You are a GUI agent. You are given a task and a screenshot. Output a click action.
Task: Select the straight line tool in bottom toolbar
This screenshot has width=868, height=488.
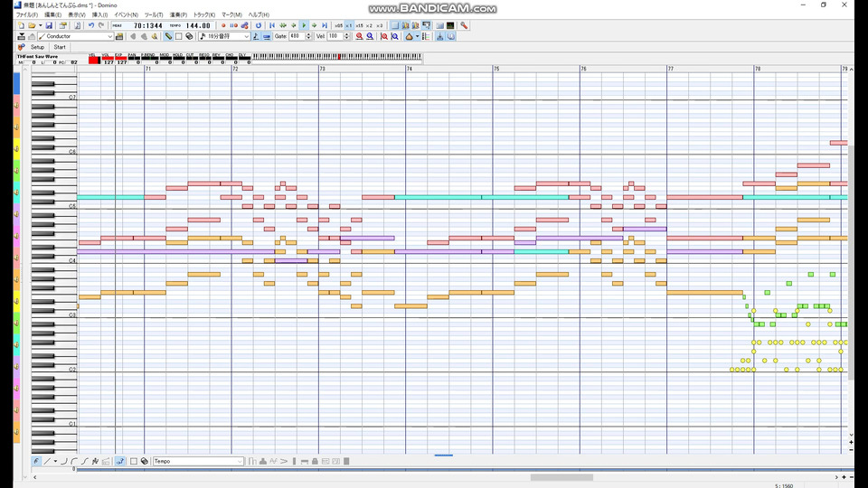click(47, 461)
